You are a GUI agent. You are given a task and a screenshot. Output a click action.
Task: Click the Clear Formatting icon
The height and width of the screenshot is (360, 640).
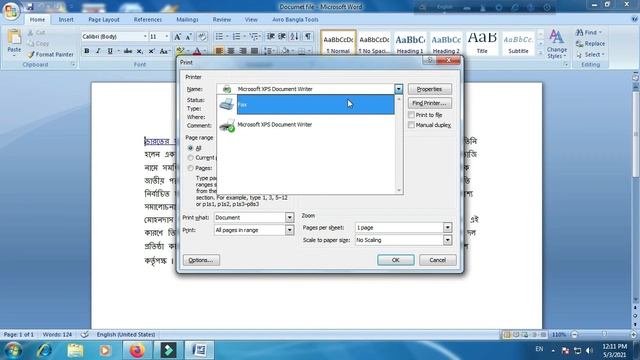(x=202, y=37)
